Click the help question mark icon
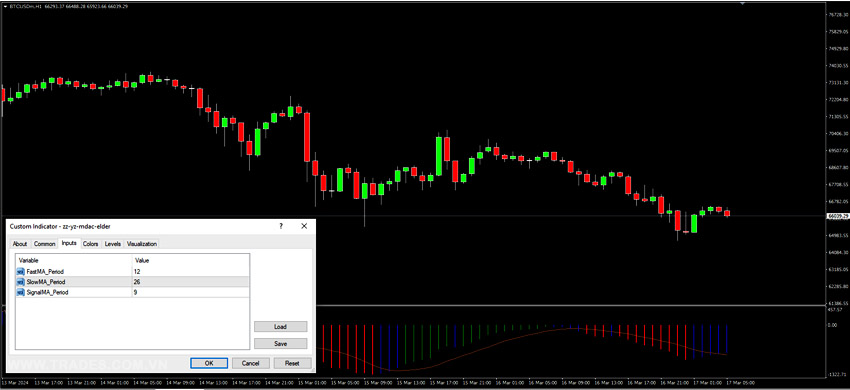 point(281,226)
